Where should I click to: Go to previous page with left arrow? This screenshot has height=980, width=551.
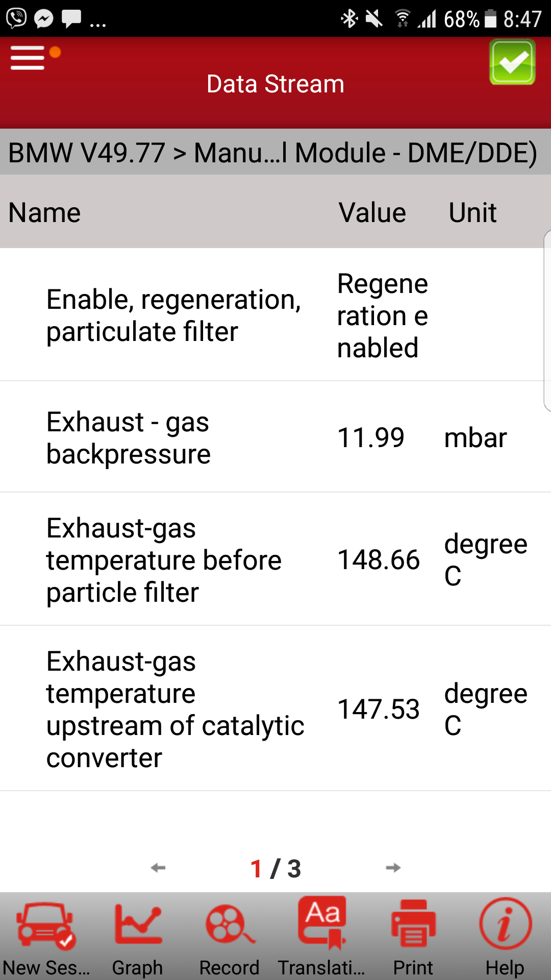[x=158, y=868]
